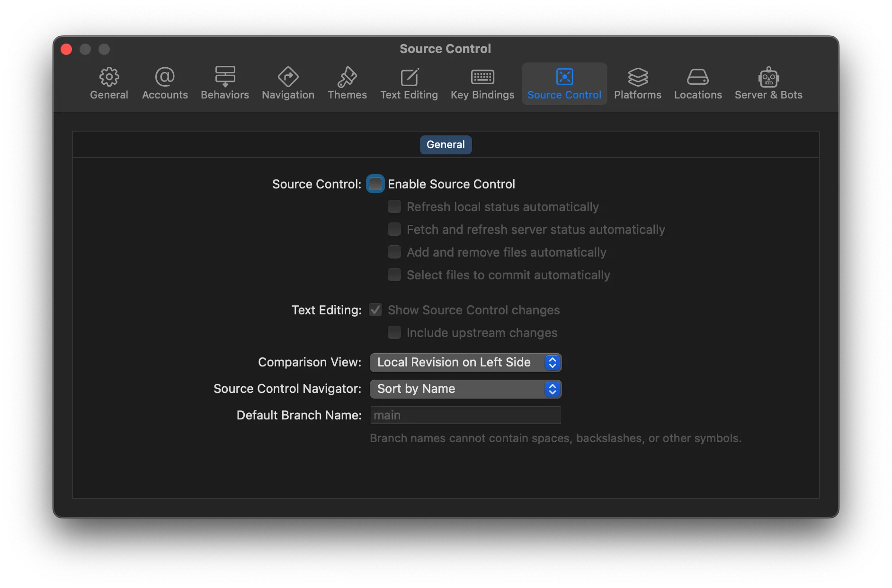Show the Locations preferences pane
The width and height of the screenshot is (892, 588).
click(x=698, y=83)
